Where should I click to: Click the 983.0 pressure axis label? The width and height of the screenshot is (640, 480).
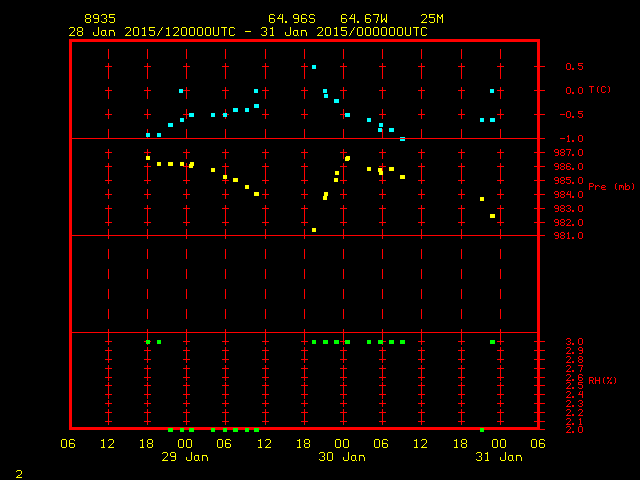pos(569,209)
